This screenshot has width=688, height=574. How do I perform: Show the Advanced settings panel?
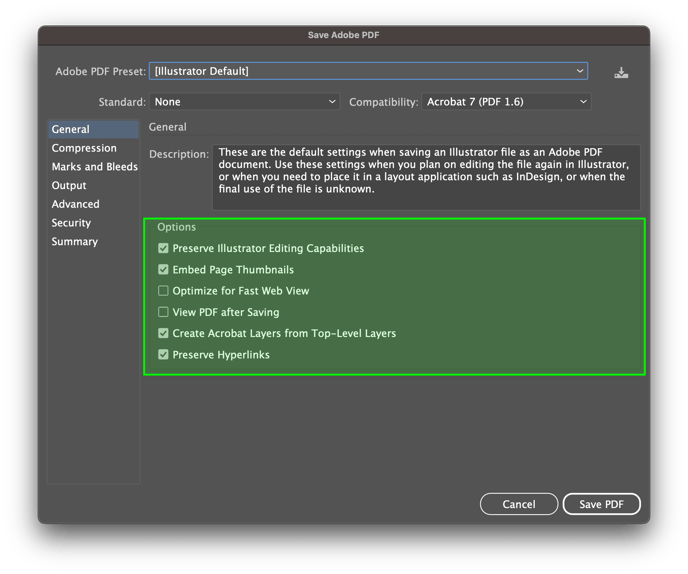coord(75,204)
